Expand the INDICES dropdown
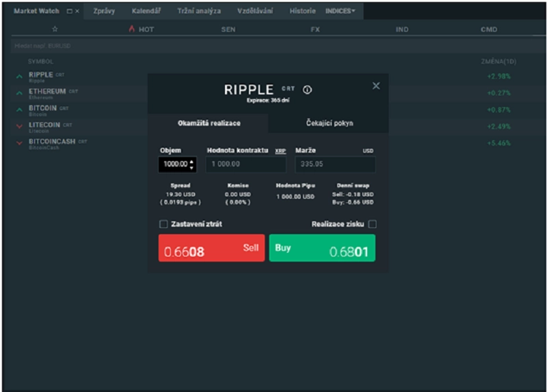Viewport: 547px width, 392px height. [340, 11]
